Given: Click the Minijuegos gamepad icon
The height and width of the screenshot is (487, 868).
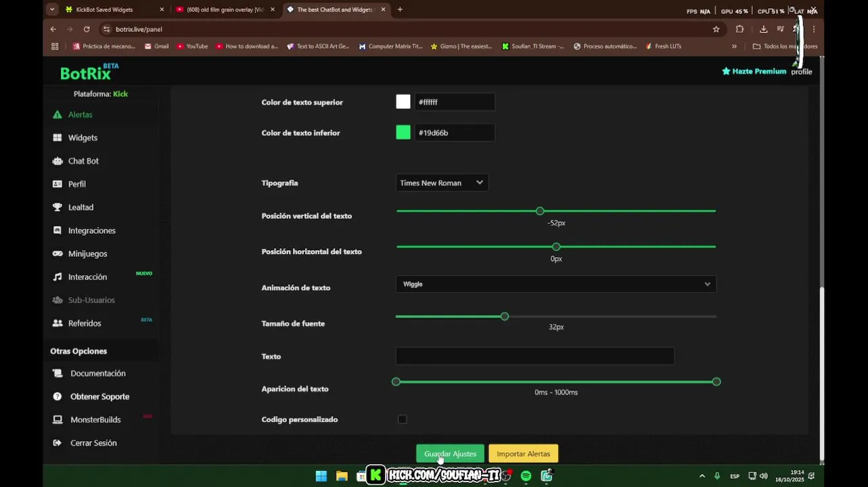Looking at the screenshot, I should click(58, 254).
